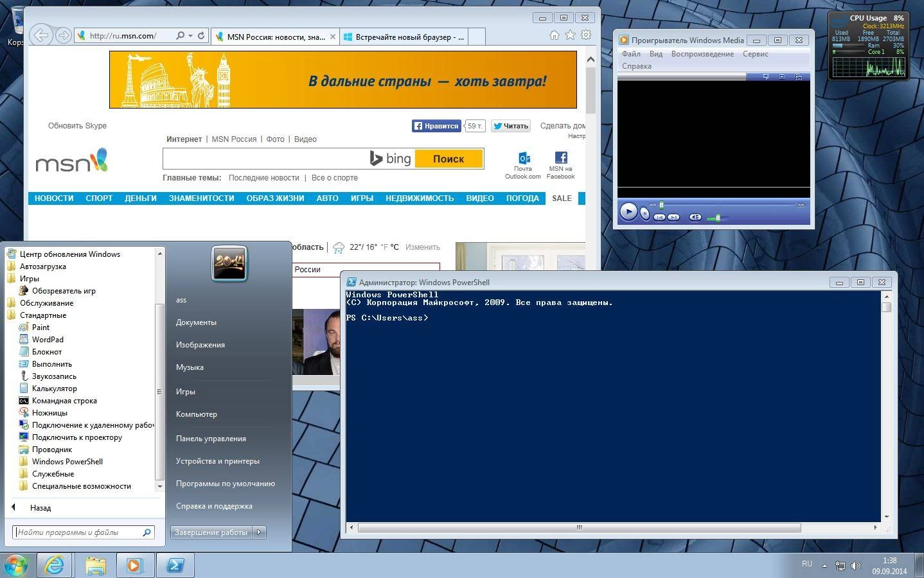Launch Командная строка from Start menu
This screenshot has width=924, height=578.
64,401
